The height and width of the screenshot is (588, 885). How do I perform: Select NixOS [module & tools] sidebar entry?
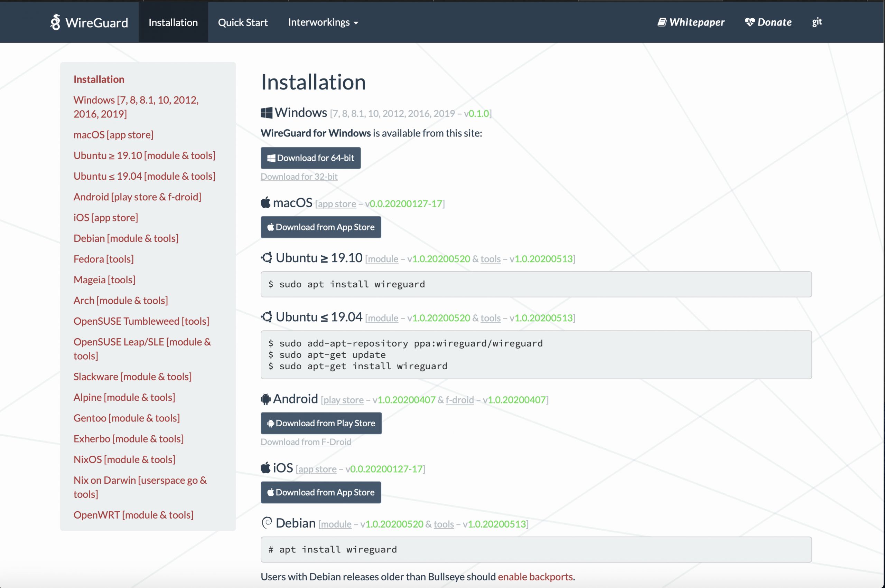coord(124,459)
